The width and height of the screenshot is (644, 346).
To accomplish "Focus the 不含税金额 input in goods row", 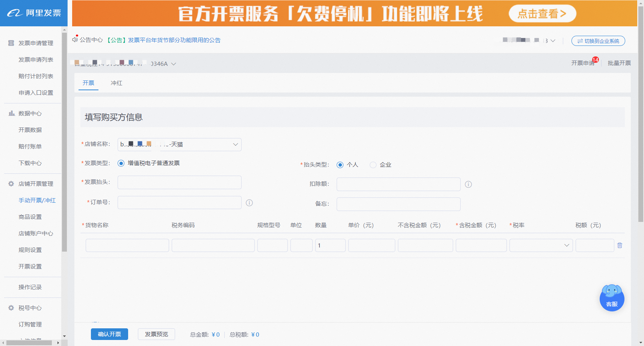I will [425, 245].
